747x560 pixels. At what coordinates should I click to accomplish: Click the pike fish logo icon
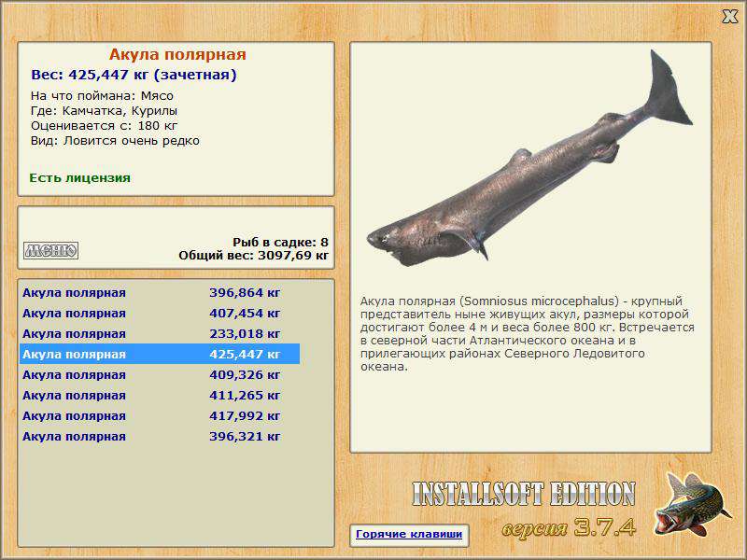click(692, 505)
